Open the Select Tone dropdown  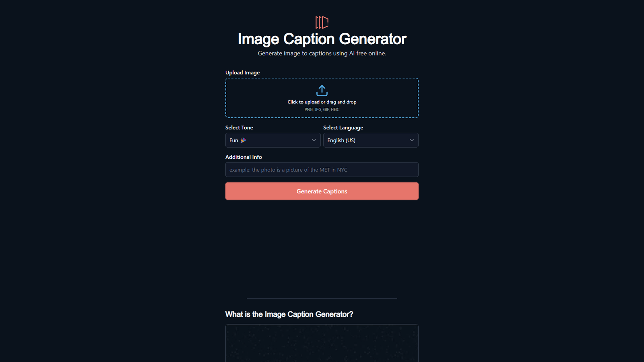[272, 140]
